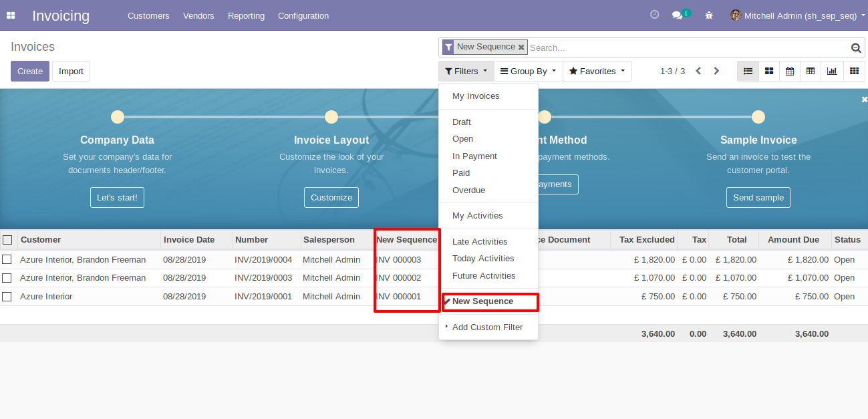Screen dimensions: 868x419
Task: Click the debug bug icon
Action: (709, 15)
